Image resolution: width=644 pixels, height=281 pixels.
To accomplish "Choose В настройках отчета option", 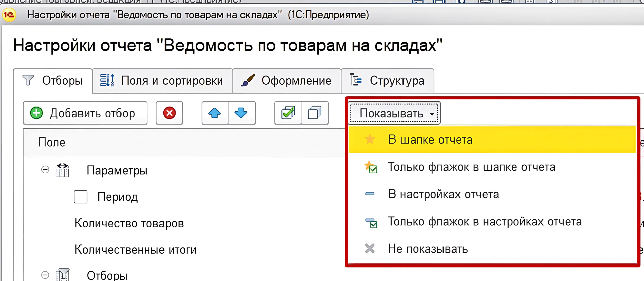I will pos(492,194).
